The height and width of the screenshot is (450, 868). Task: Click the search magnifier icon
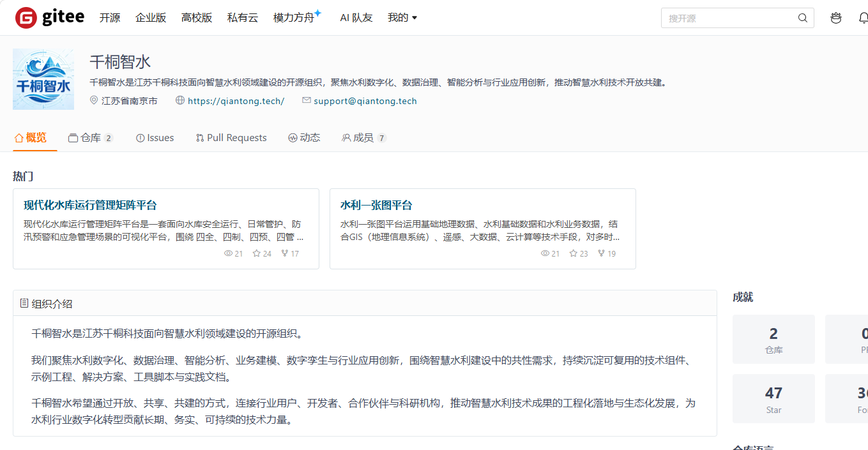(803, 18)
